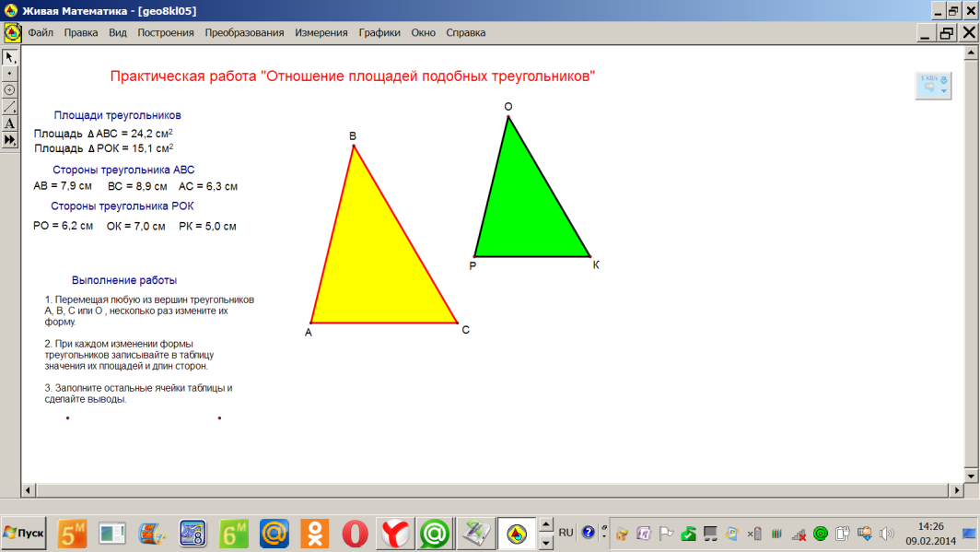This screenshot has height=552, width=980.
Task: Select the Text label tool
Action: pyautogui.click(x=10, y=123)
